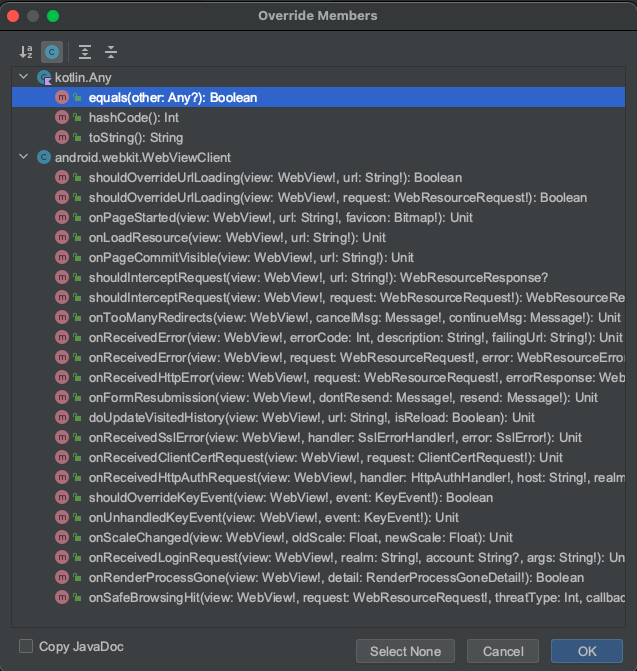This screenshot has height=671, width=637.
Task: Select onSafeBrowsingHit method row
Action: 318,598
